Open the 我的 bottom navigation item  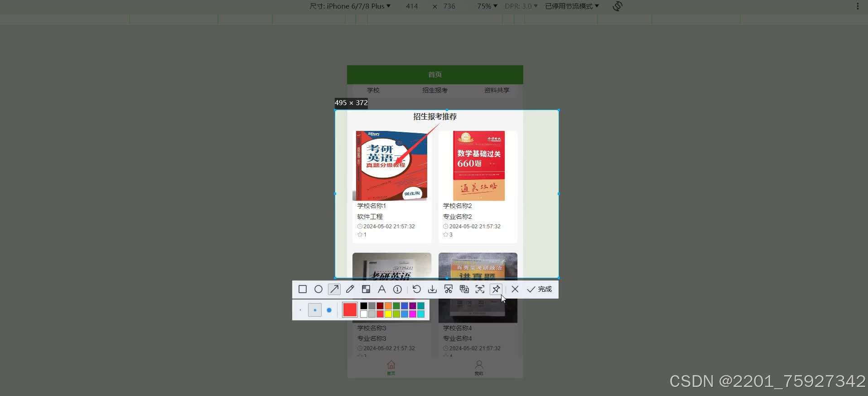[479, 367]
